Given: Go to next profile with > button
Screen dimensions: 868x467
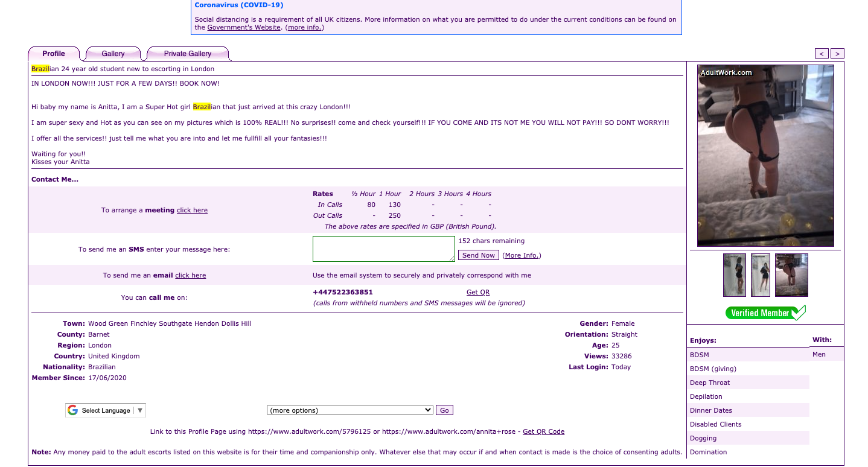Looking at the screenshot, I should click(x=837, y=54).
